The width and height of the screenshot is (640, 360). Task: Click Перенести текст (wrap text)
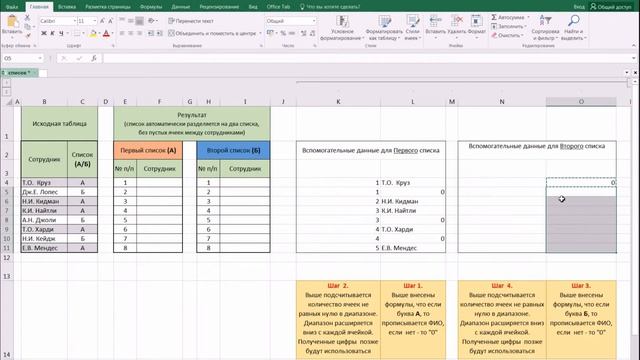coord(191,21)
